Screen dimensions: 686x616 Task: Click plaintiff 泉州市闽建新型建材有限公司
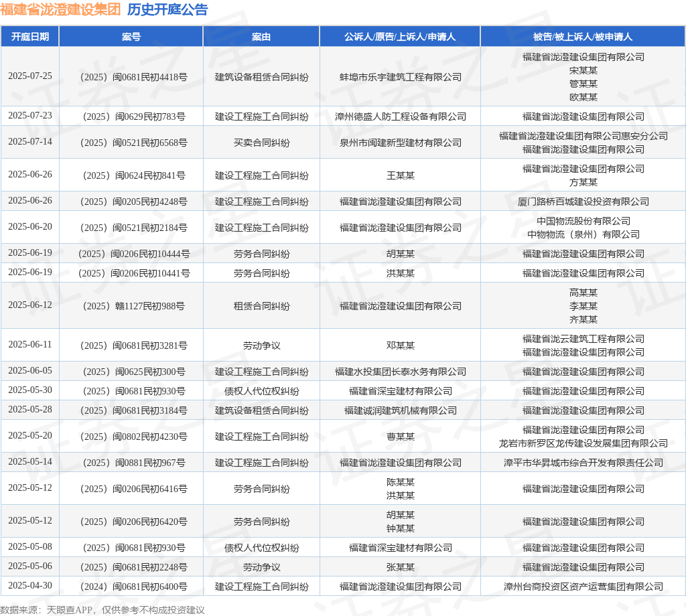click(401, 143)
